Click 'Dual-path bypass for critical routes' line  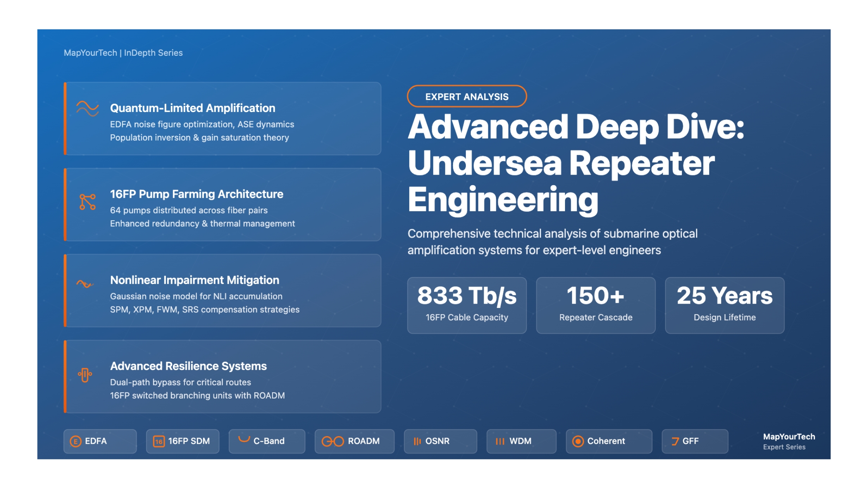pos(181,382)
